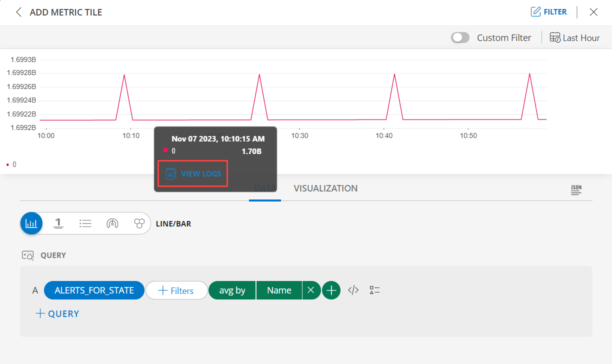Add a new query with the QUERY button

56,313
